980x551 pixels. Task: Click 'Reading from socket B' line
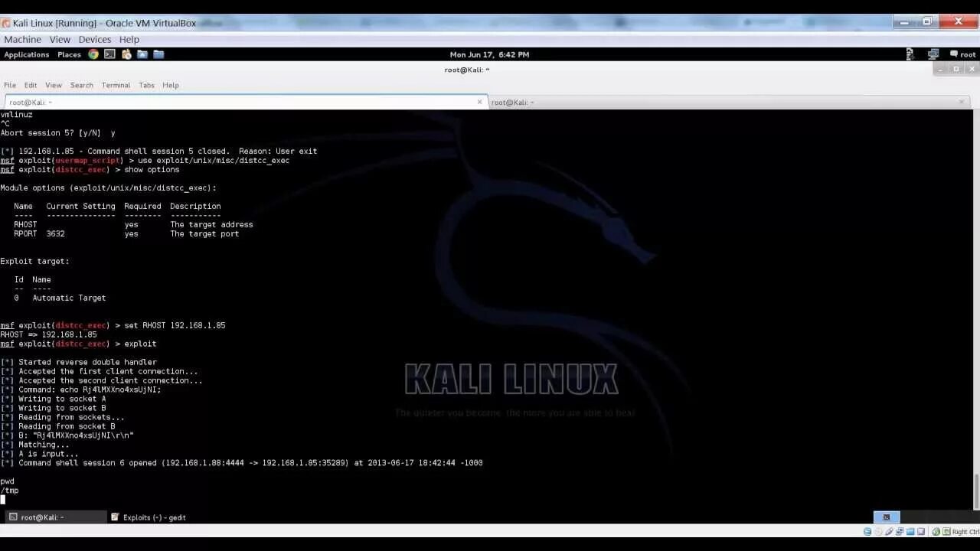[57, 426]
